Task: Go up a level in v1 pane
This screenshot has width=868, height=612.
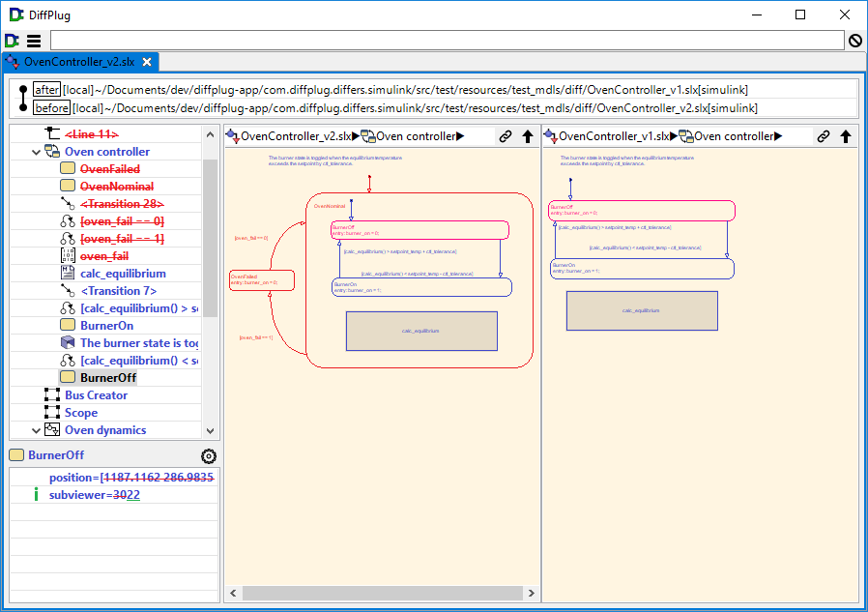Action: 846,136
